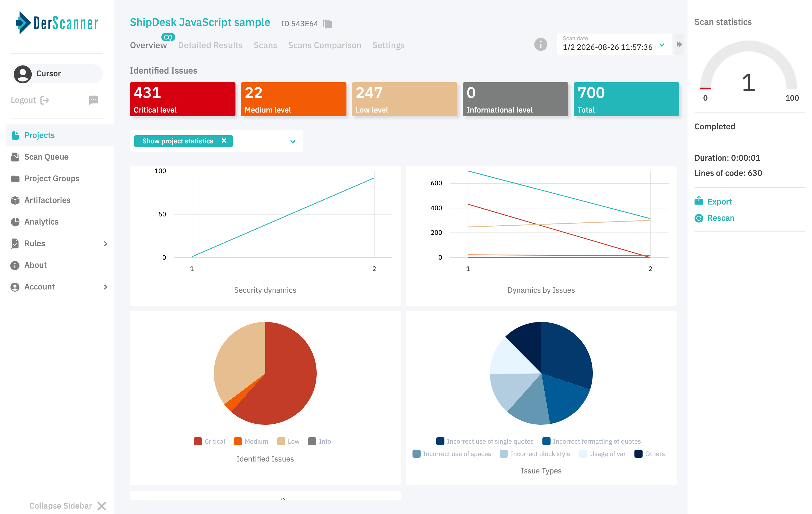The image size is (812, 514).
Task: Open the 700 Total card
Action: [x=626, y=99]
